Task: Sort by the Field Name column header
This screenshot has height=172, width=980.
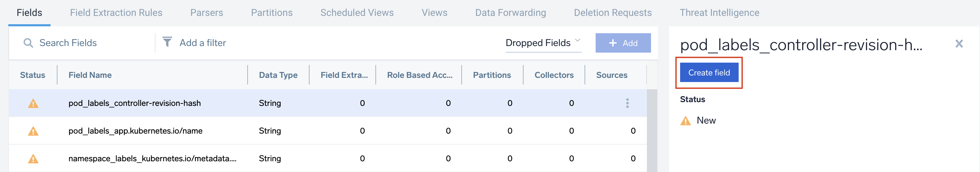Action: pyautogui.click(x=90, y=75)
